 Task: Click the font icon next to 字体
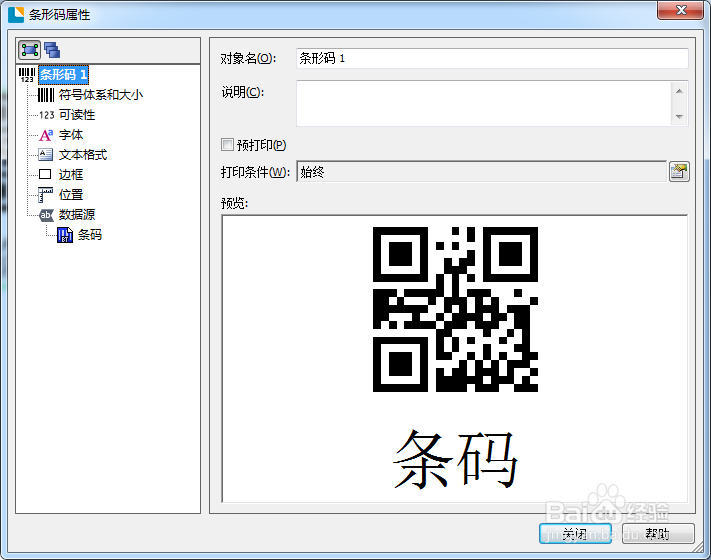click(46, 135)
